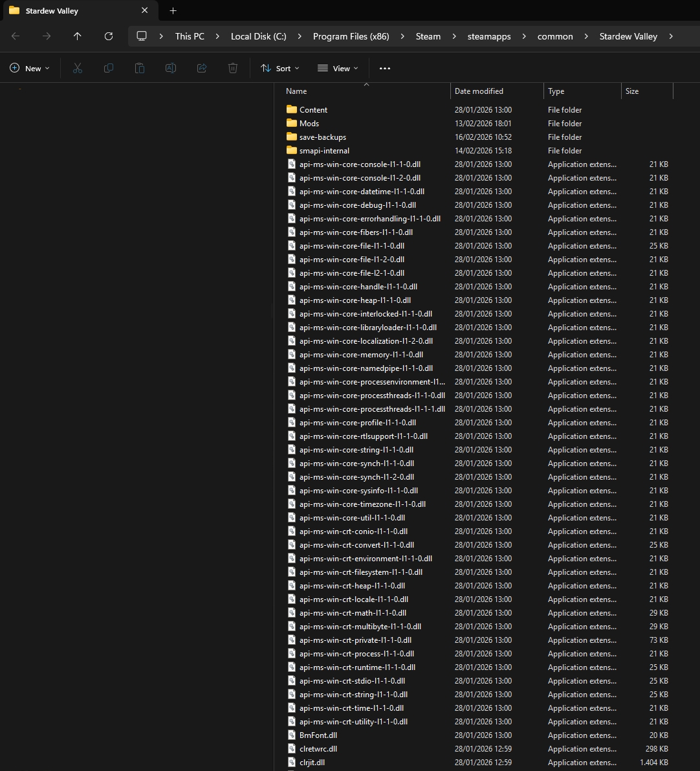Click the Cut scissors icon
The width and height of the screenshot is (700, 771).
click(x=78, y=68)
